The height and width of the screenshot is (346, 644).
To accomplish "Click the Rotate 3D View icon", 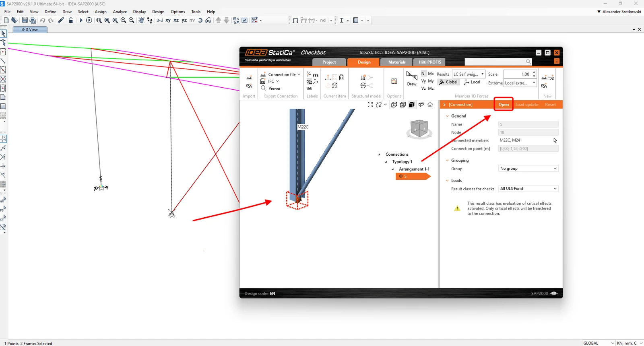I will click(200, 20).
